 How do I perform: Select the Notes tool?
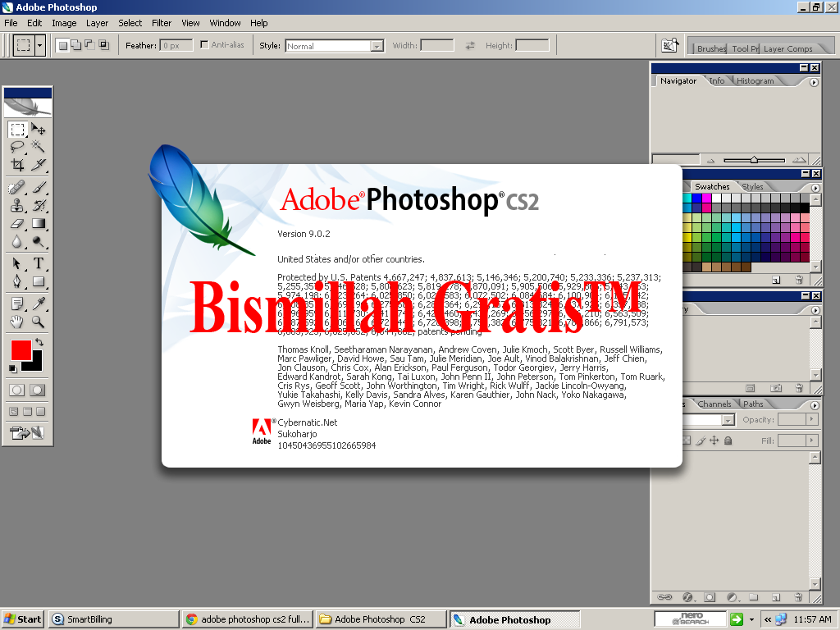tap(17, 304)
